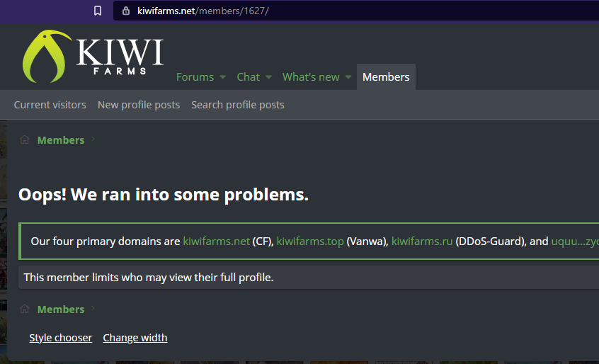Screen dimensions: 599x364
Task: Click the Kiwi Farms logo
Action: [x=93, y=57]
